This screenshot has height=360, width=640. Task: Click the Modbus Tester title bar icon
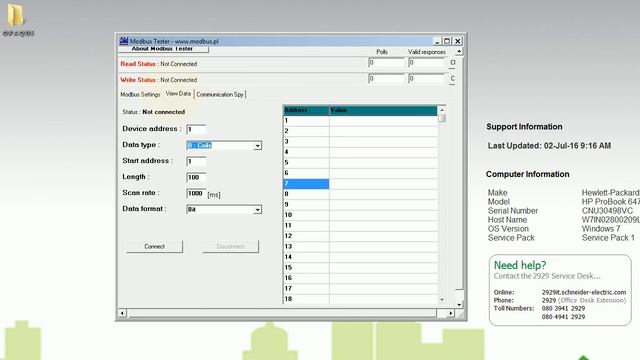coord(124,41)
